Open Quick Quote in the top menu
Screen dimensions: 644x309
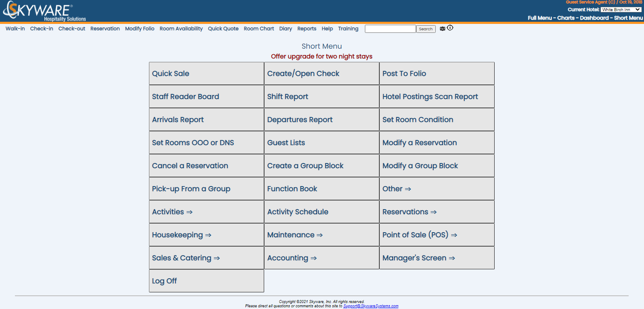pos(223,29)
